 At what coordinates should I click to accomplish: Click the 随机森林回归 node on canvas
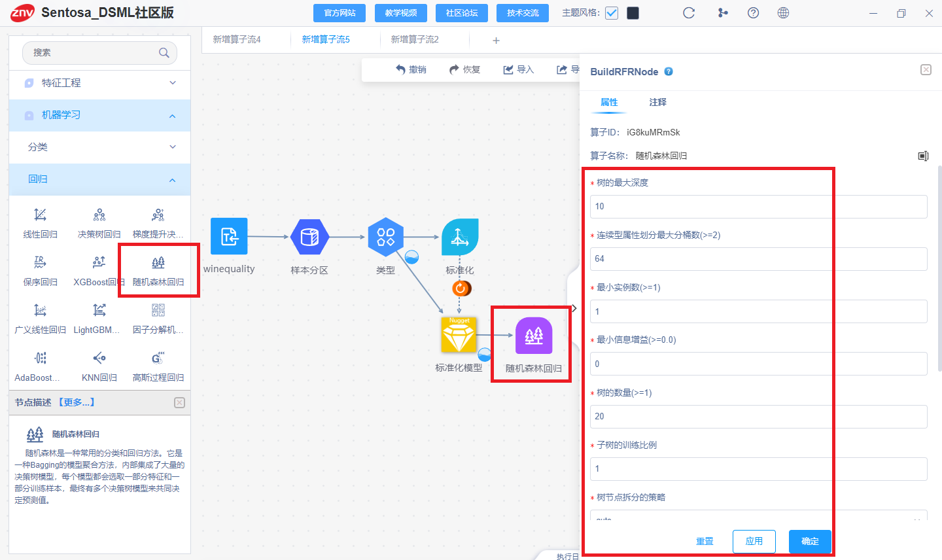534,336
